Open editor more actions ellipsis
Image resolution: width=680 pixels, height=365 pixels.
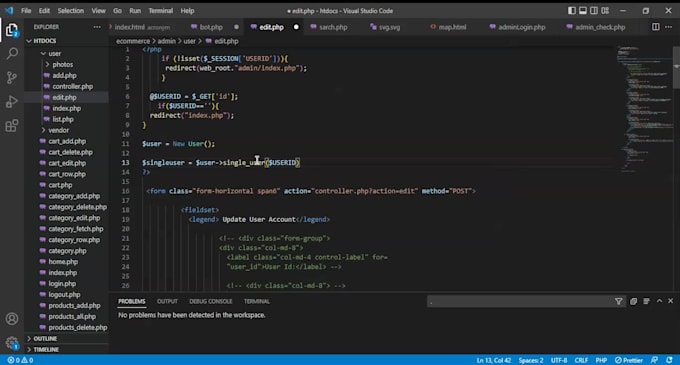coord(669,27)
